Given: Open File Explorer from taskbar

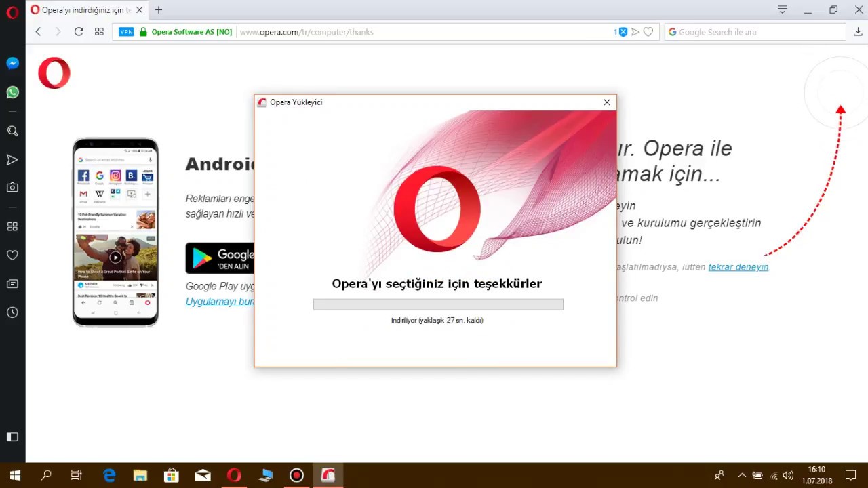Looking at the screenshot, I should click(140, 475).
